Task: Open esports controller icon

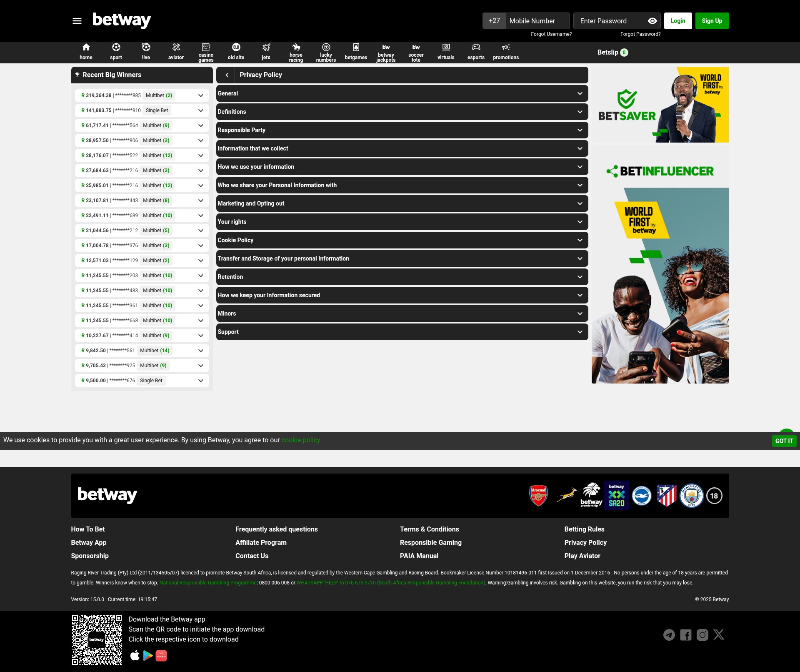Action: coord(476,47)
